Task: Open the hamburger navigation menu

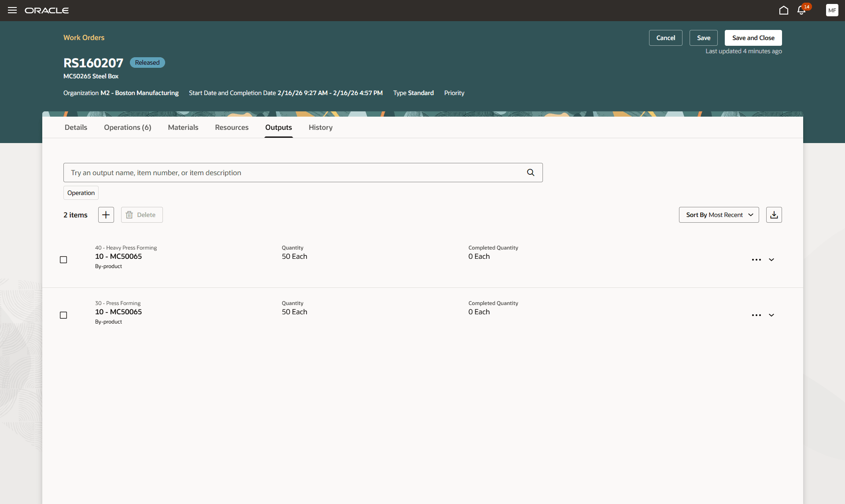Action: tap(12, 10)
